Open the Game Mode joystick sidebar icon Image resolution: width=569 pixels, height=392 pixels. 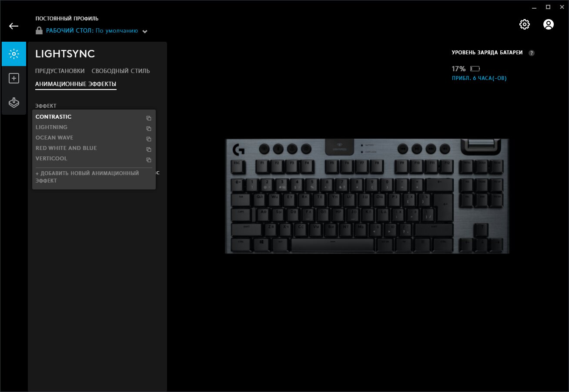click(x=14, y=103)
